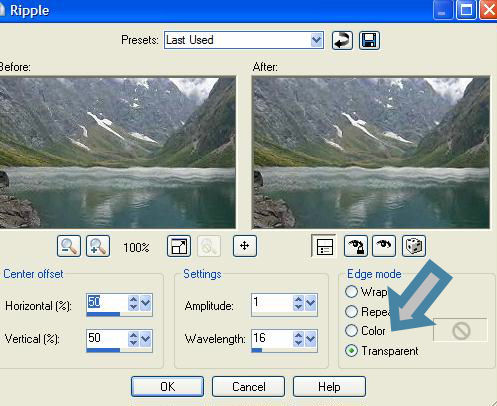Toggle the show/hide previews icon
The width and height of the screenshot is (497, 406).
tap(324, 246)
